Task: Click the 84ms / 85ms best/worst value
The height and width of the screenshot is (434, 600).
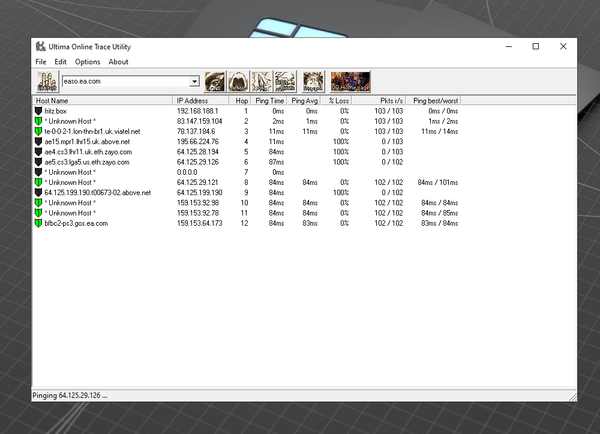Action: click(440, 213)
